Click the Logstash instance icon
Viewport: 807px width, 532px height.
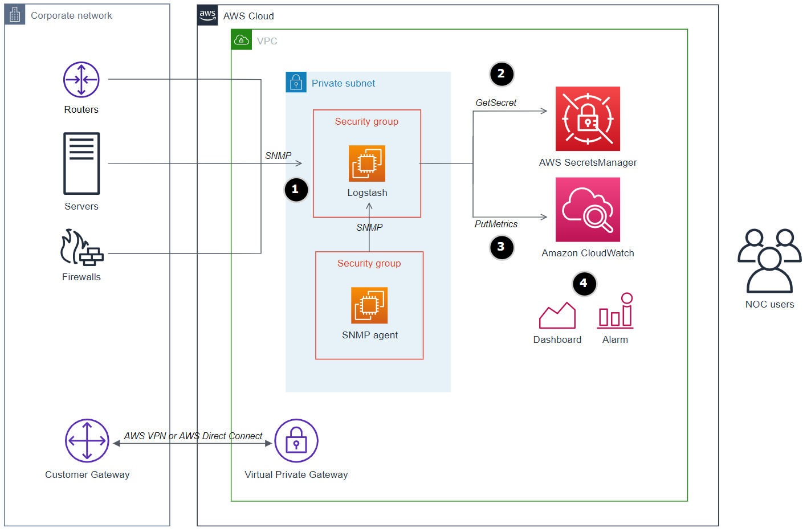367,163
